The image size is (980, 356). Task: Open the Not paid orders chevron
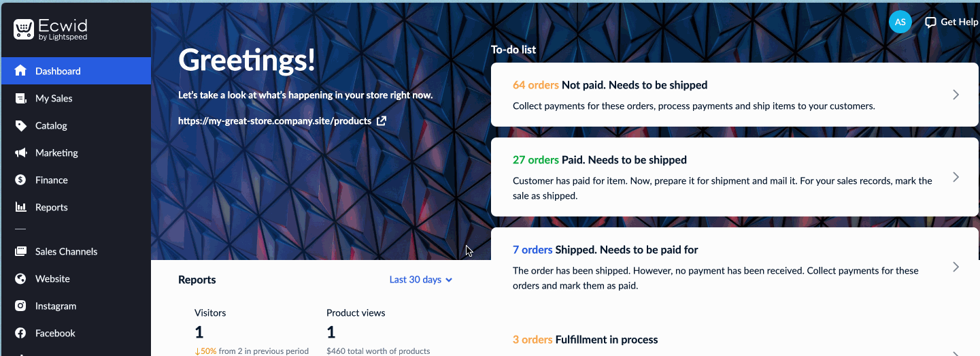pos(956,95)
